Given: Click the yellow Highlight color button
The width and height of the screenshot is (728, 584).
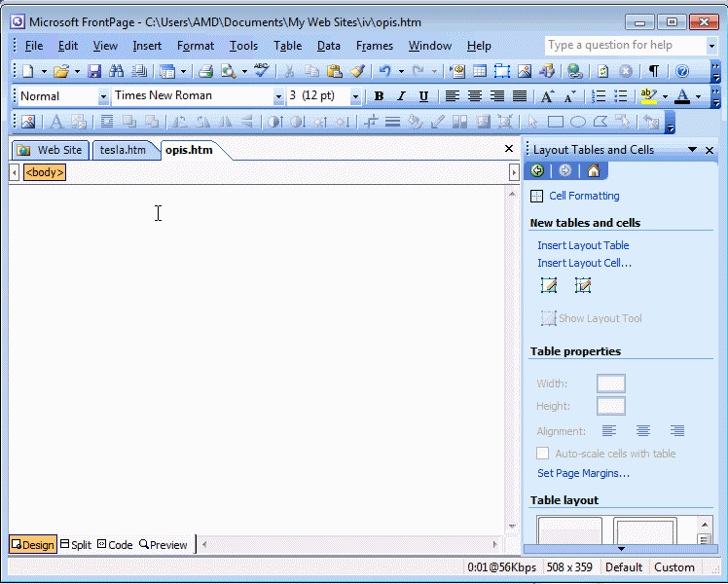Looking at the screenshot, I should pos(648,96).
